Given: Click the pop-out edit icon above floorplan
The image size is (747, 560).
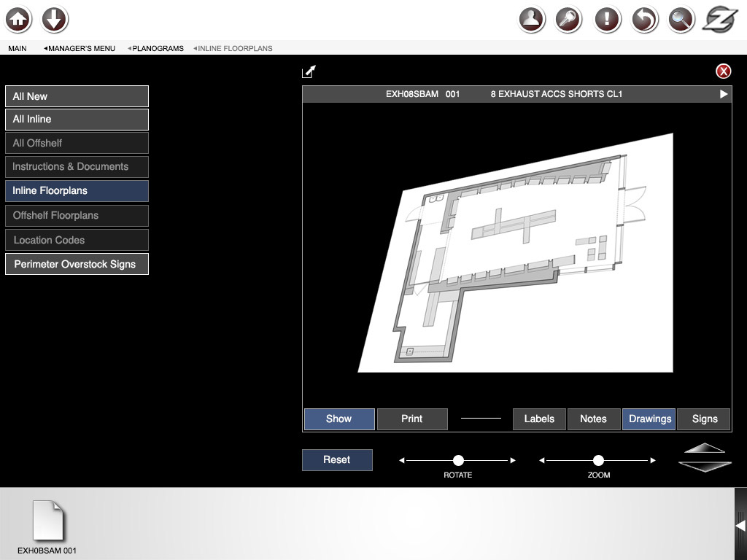Looking at the screenshot, I should point(309,71).
